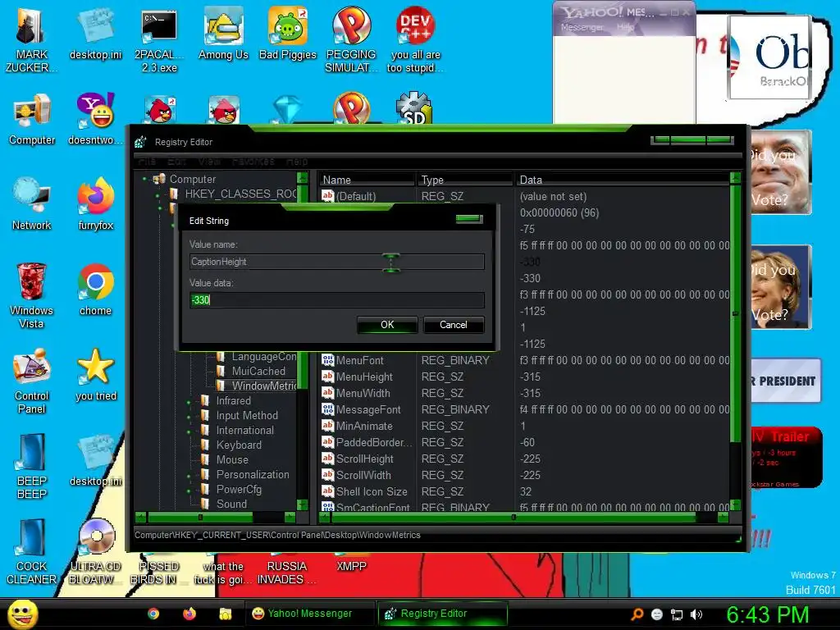The image size is (840, 630).
Task: Select the Yahoo 'doesntwo' desktop icon
Action: point(95,120)
